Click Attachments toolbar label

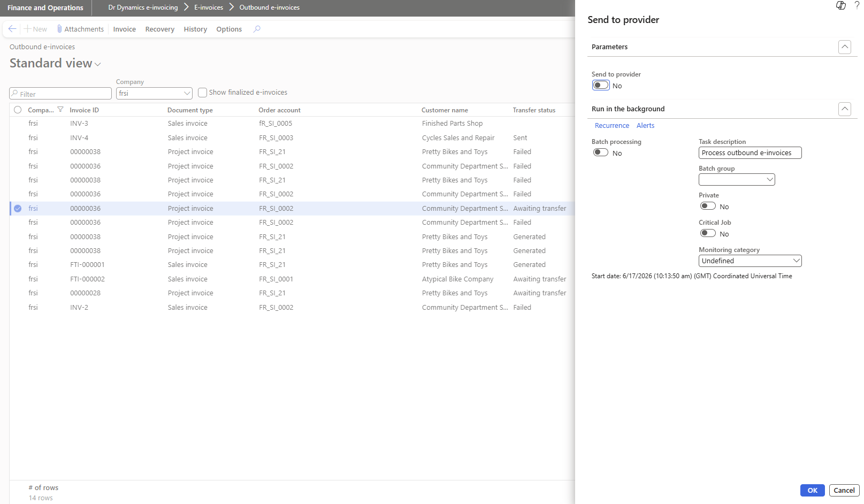[x=84, y=29]
